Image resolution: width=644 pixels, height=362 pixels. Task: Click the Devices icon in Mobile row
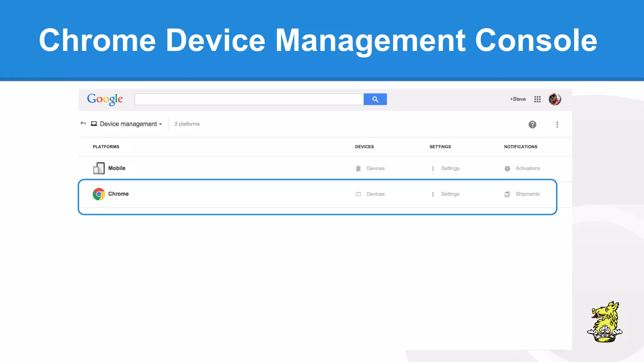pyautogui.click(x=358, y=168)
